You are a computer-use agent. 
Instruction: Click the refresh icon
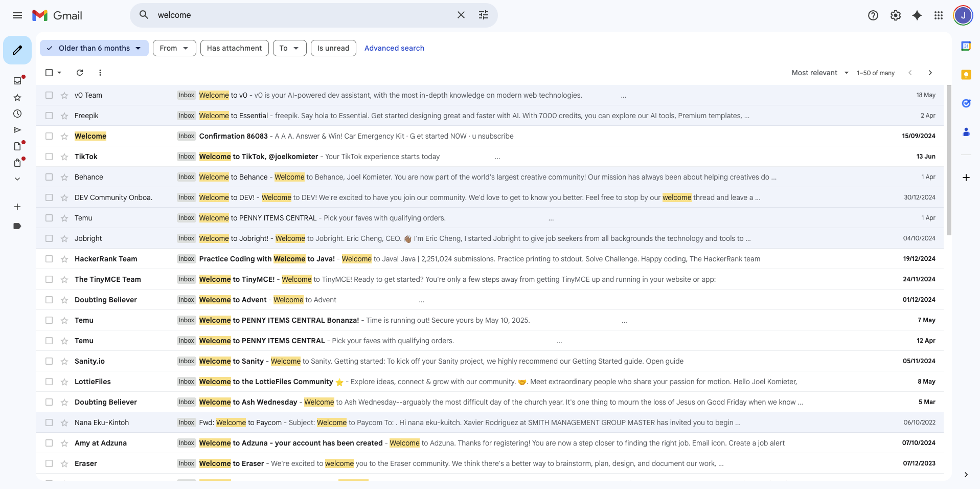click(x=80, y=73)
